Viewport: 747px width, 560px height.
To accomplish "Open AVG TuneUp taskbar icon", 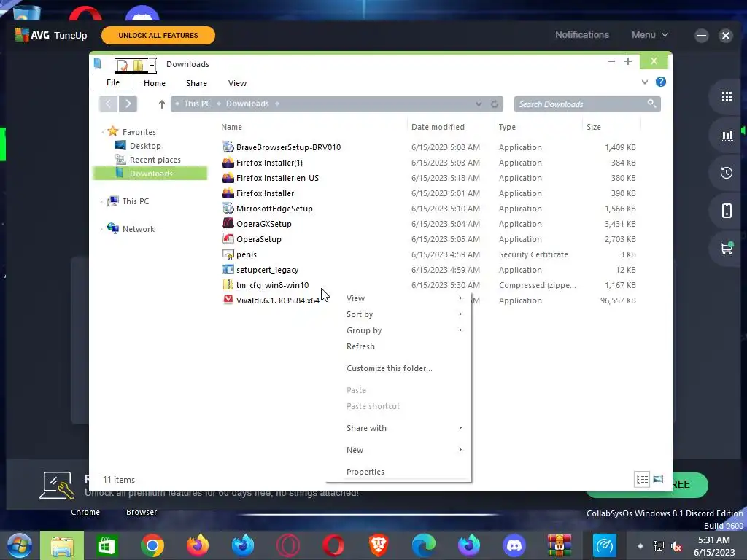I will (x=605, y=545).
